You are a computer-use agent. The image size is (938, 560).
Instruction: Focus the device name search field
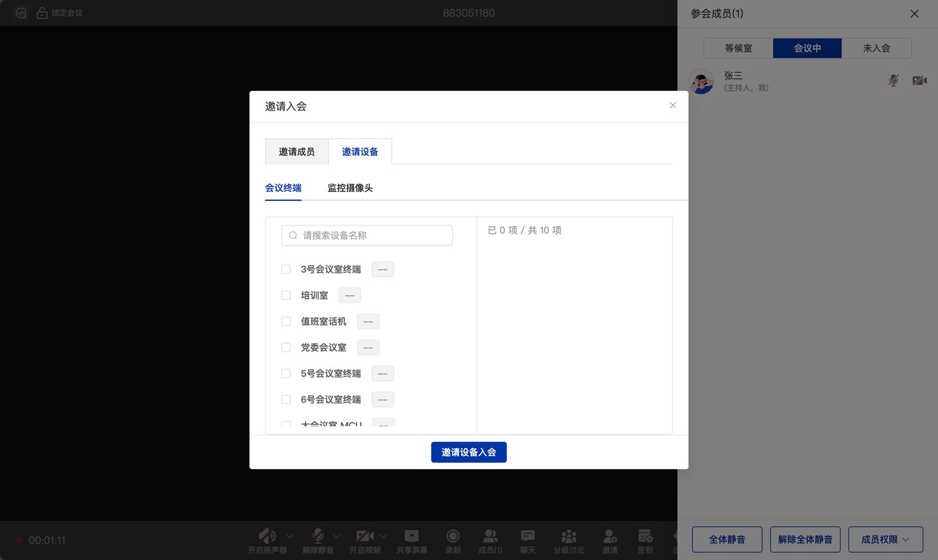click(367, 235)
